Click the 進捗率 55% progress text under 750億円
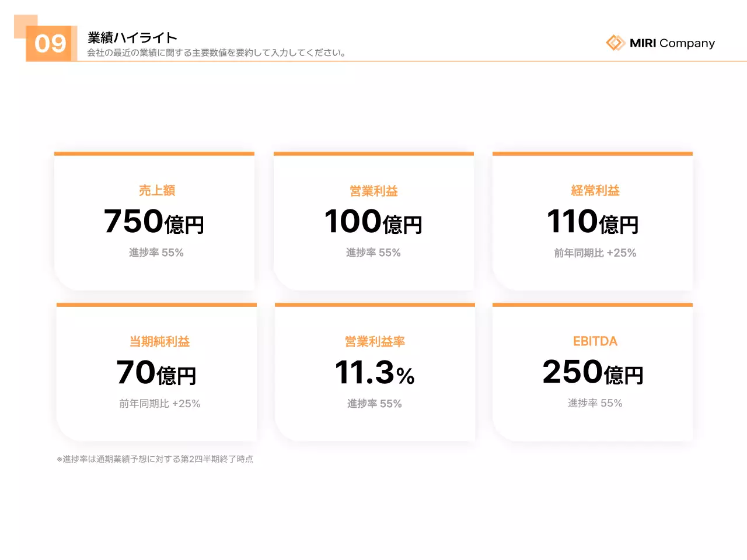The width and height of the screenshot is (747, 560). click(155, 253)
